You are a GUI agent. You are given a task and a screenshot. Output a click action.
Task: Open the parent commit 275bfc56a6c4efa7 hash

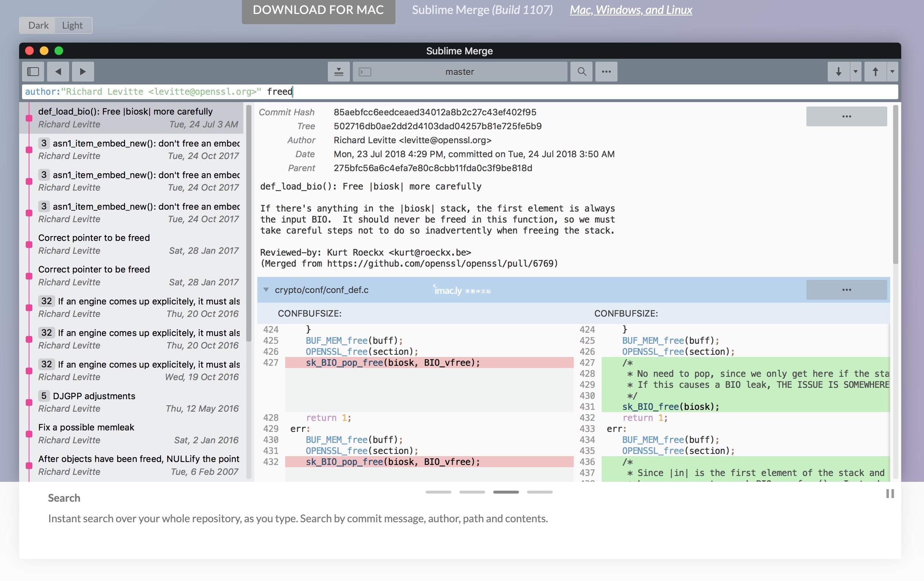[x=433, y=168]
